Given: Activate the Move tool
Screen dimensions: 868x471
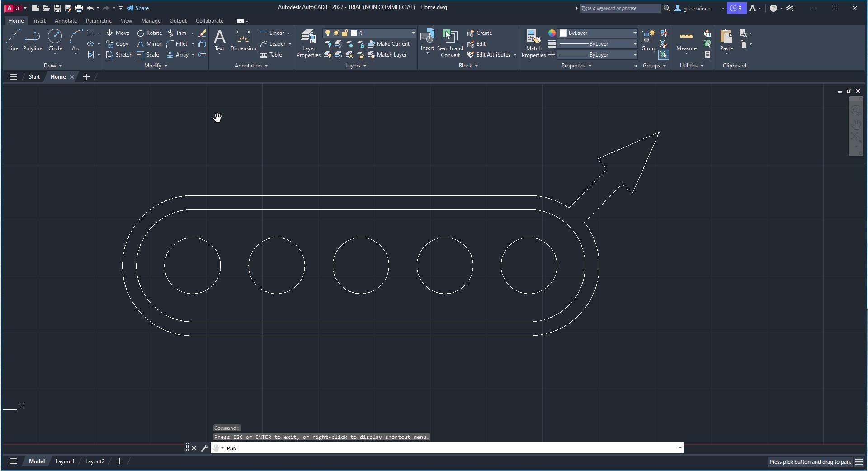Looking at the screenshot, I should pyautogui.click(x=118, y=33).
